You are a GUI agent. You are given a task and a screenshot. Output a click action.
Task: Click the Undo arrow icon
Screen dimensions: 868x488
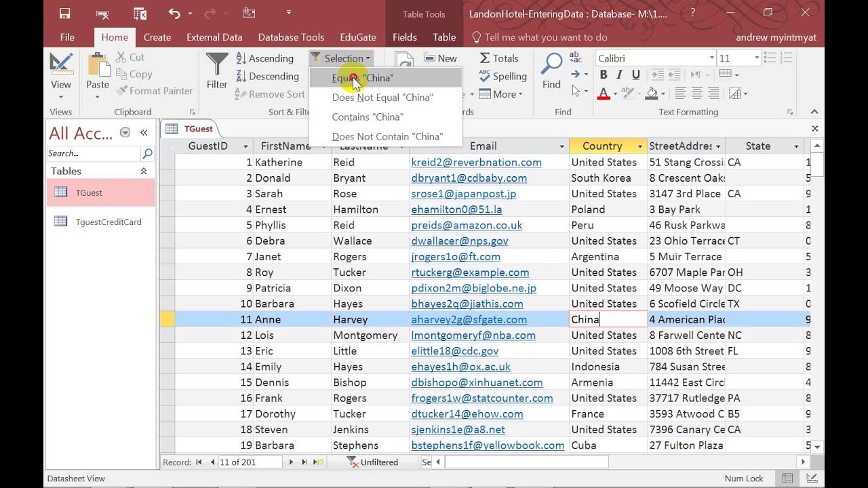[174, 13]
